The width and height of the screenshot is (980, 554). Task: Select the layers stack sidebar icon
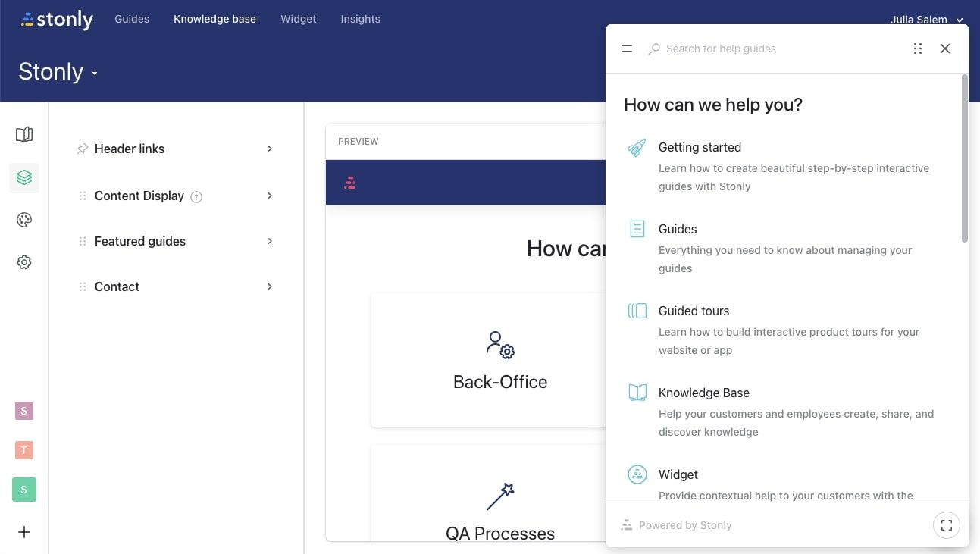pyautogui.click(x=24, y=177)
